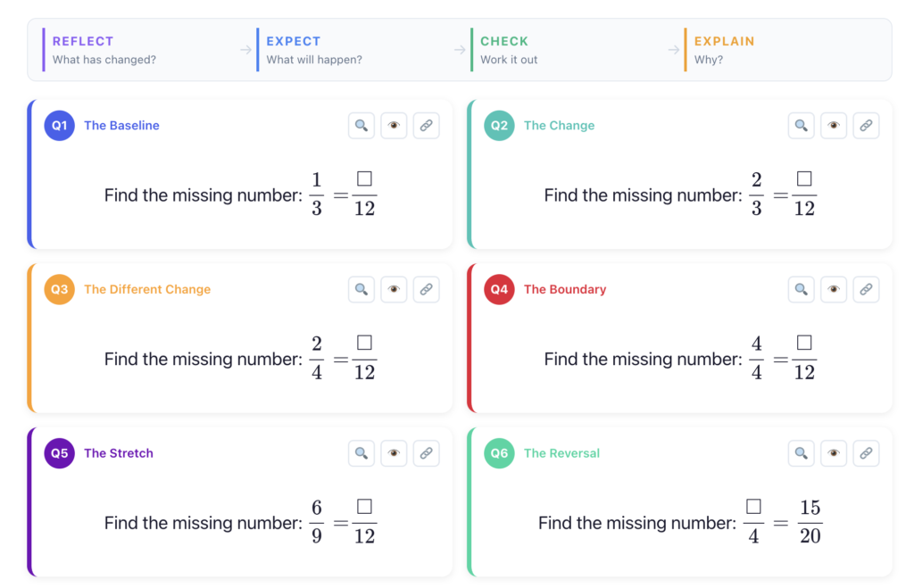Toggle the eye icon on Q1 The Baseline
914x588 pixels.
[x=394, y=126]
